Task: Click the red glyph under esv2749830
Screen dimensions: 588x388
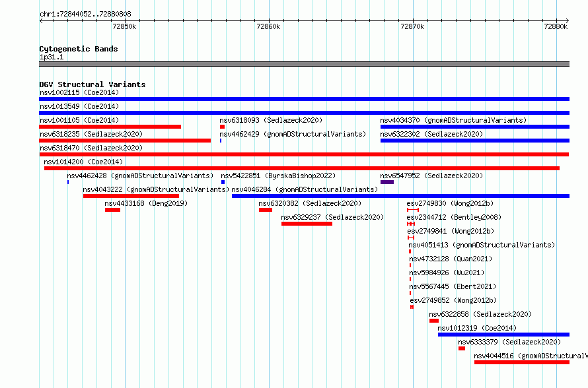Action: [413, 210]
